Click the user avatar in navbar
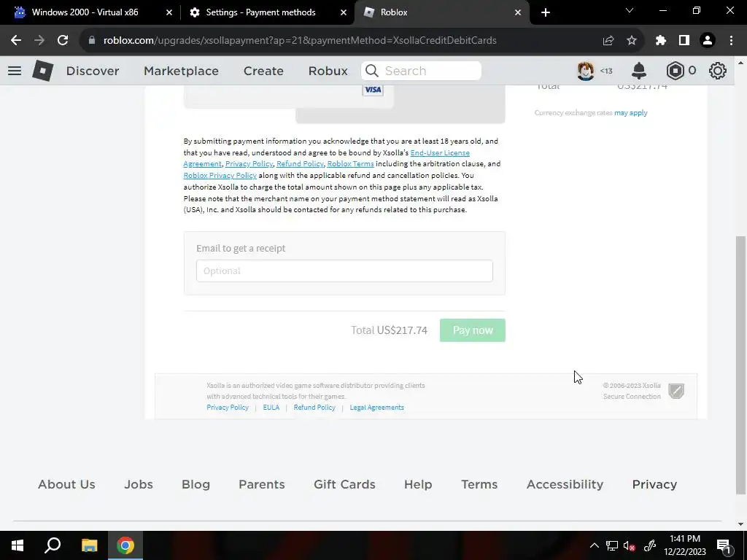Viewport: 747px width, 560px height. point(586,71)
